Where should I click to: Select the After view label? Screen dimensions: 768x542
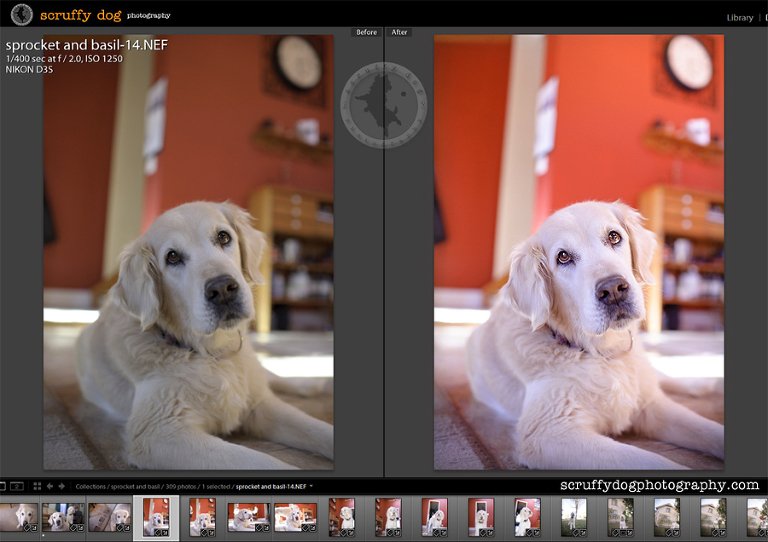(399, 32)
